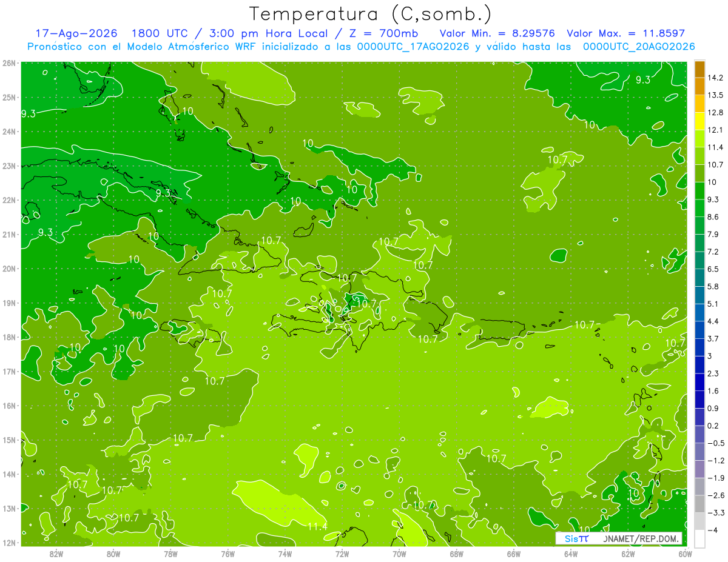Click the "Temperatura (C,somb.)" chart title
This screenshot has width=728, height=562.
pos(370,15)
